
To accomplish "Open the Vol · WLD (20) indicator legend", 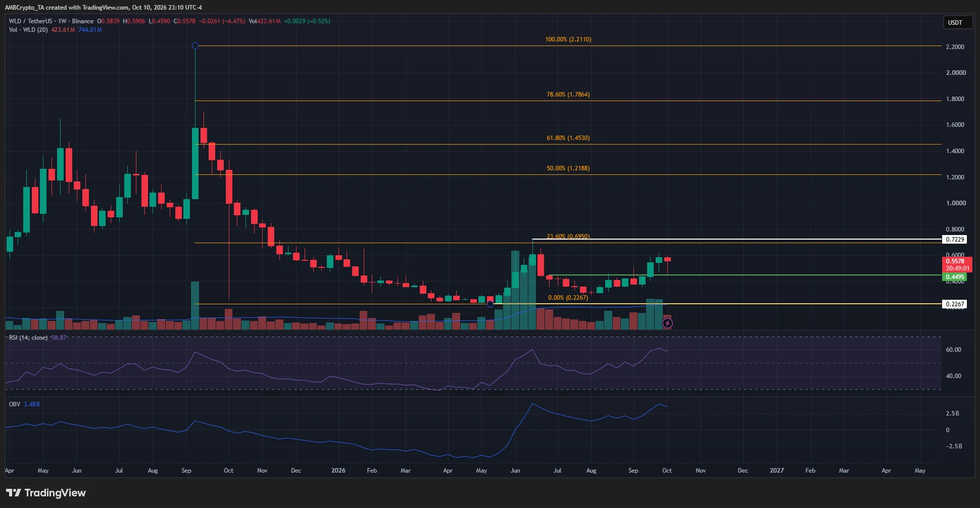I will point(28,30).
